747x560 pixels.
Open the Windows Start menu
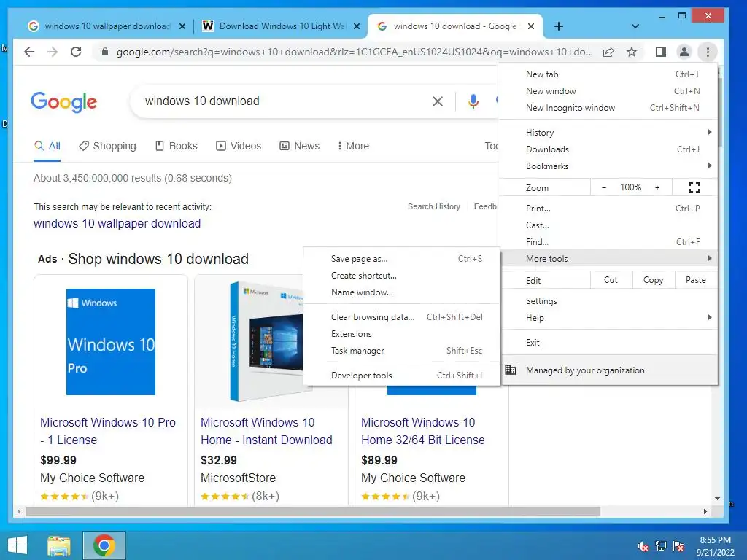pyautogui.click(x=18, y=545)
